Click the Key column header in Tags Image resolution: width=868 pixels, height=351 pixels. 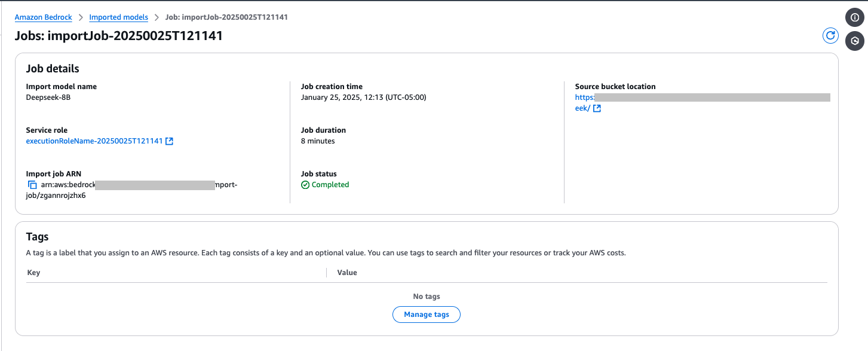pyautogui.click(x=33, y=273)
